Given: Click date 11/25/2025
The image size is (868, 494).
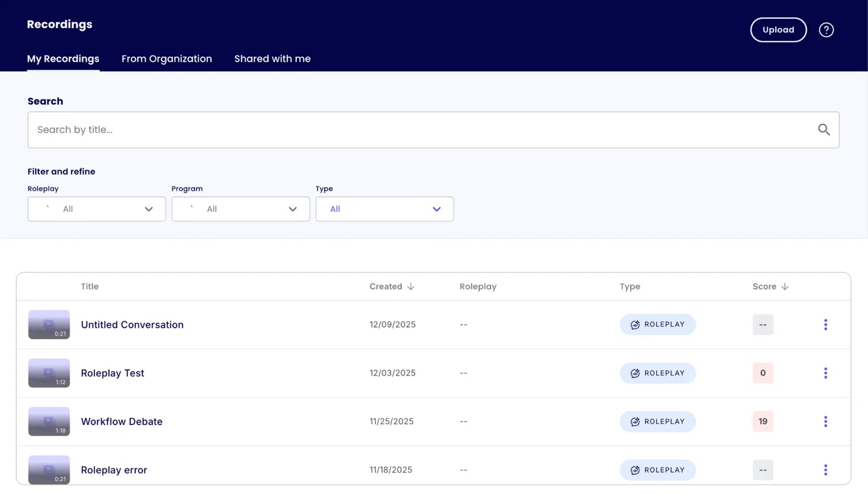Looking at the screenshot, I should (391, 421).
